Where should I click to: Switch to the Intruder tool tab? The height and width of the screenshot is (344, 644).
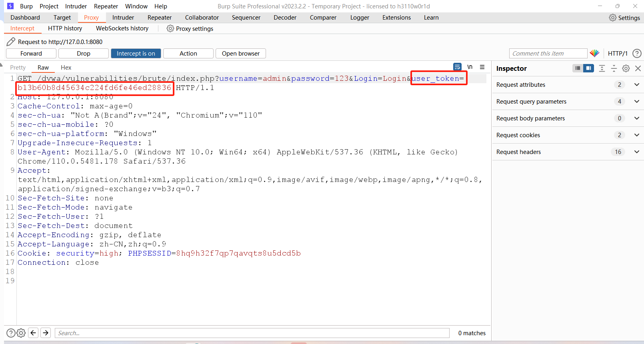(x=123, y=18)
